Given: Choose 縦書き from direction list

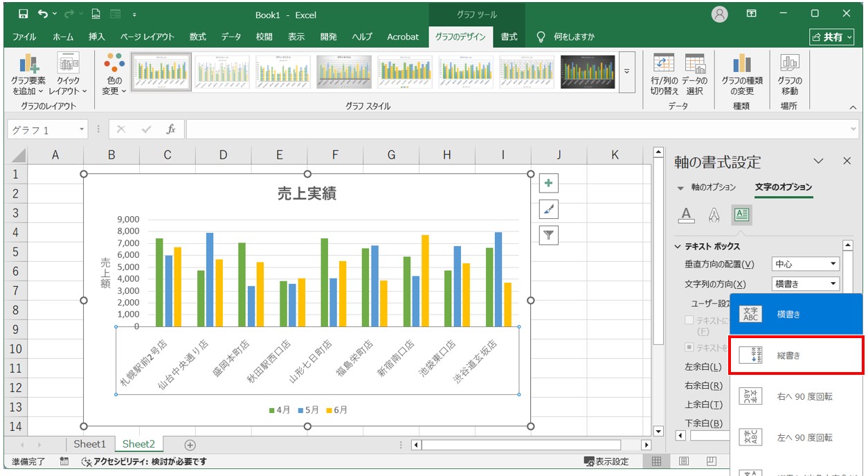Looking at the screenshot, I should [797, 355].
